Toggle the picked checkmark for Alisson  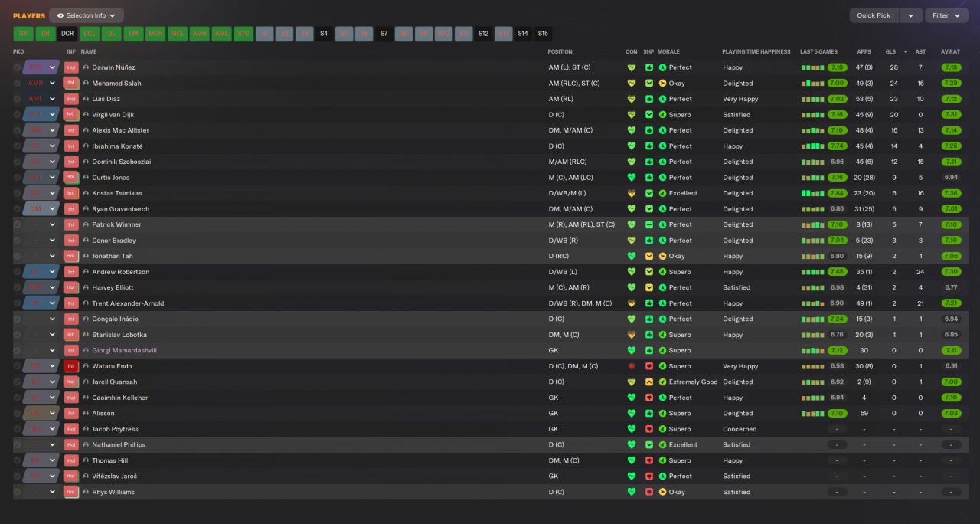pyautogui.click(x=17, y=413)
